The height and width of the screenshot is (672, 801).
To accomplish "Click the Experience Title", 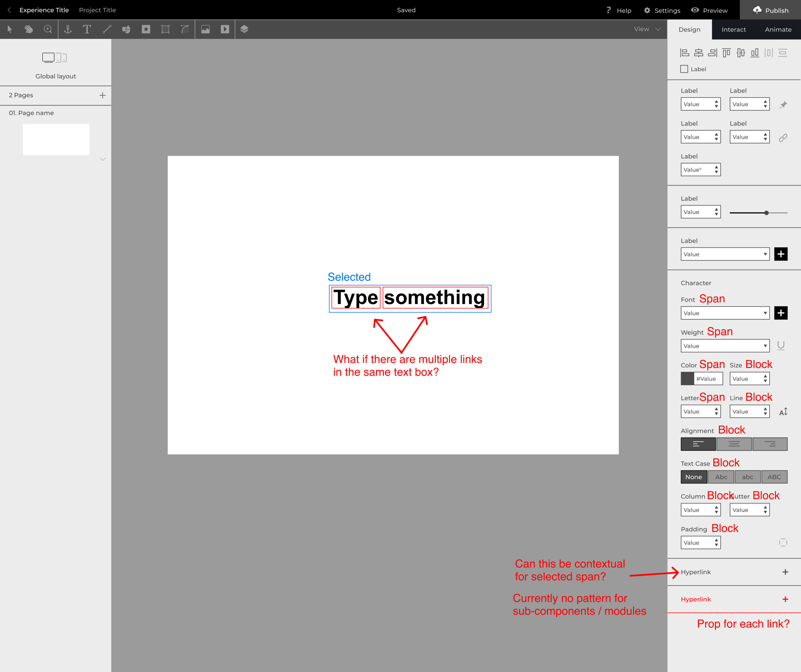I will coord(44,10).
